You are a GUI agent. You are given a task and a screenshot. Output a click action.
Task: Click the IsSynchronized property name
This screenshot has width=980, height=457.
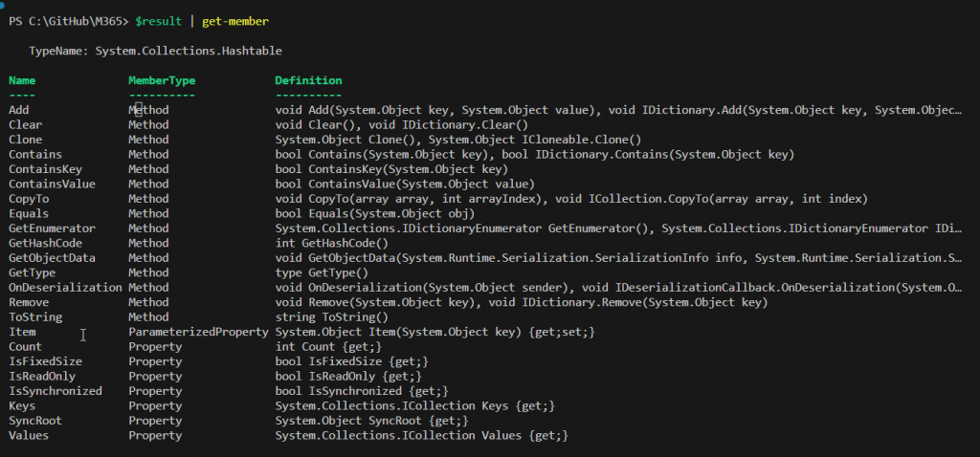pyautogui.click(x=55, y=391)
